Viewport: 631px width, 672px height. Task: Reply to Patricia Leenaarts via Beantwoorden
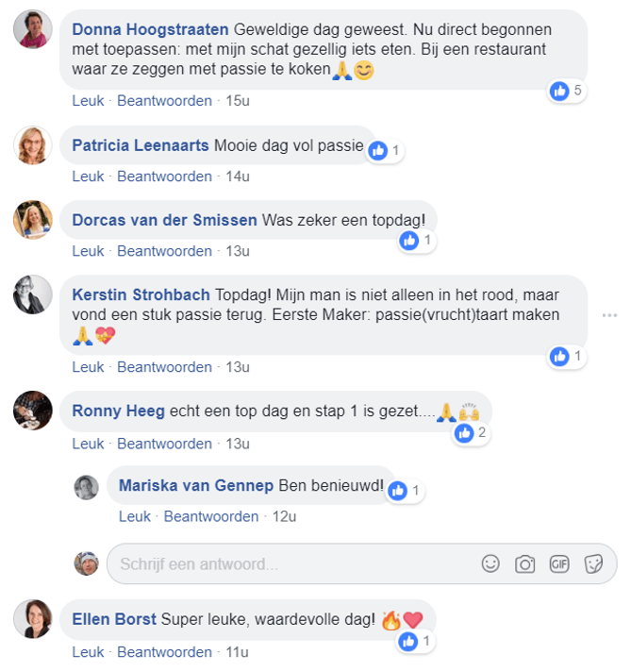164,176
